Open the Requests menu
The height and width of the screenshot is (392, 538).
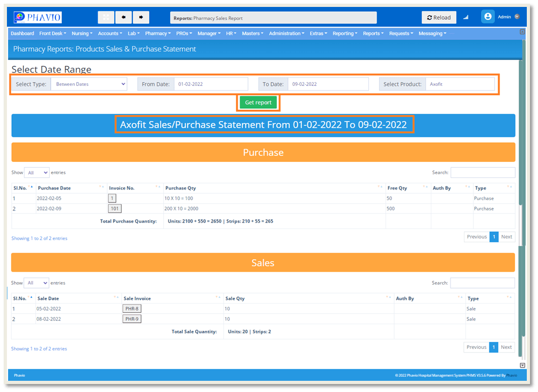[x=401, y=33]
